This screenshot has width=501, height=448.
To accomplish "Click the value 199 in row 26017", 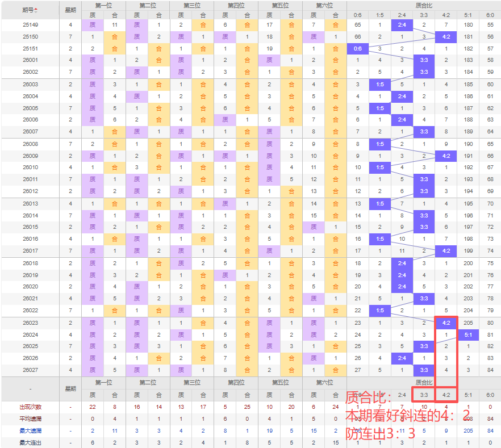I will click(x=468, y=250).
